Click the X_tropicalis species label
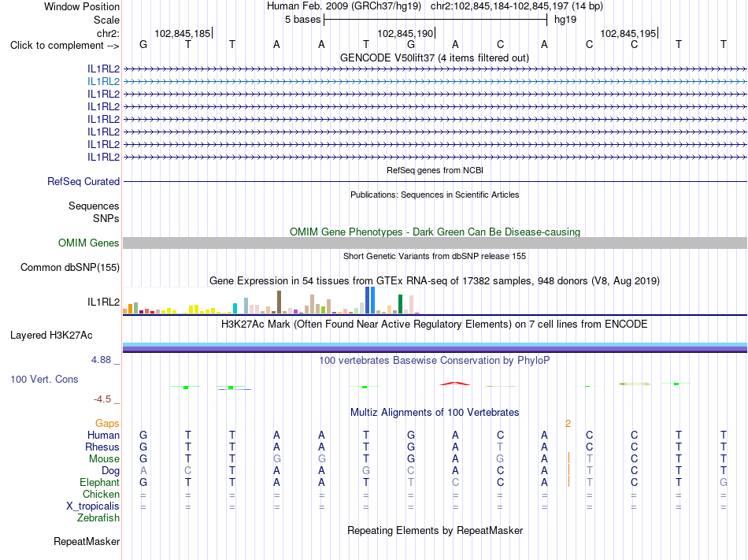 click(x=93, y=506)
